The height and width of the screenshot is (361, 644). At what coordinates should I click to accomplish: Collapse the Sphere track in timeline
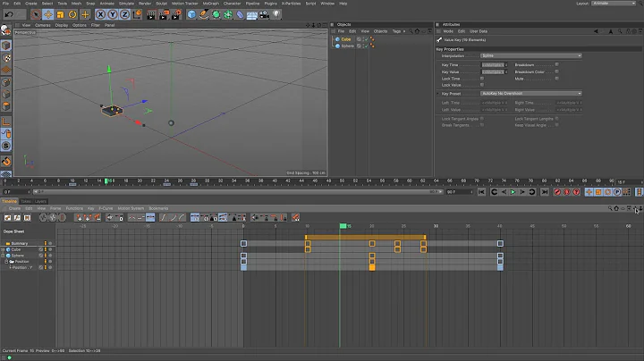(3, 256)
